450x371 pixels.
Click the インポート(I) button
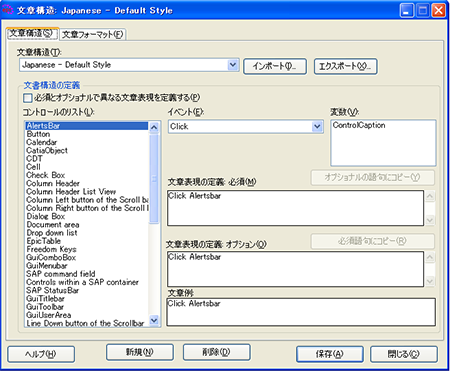click(275, 66)
